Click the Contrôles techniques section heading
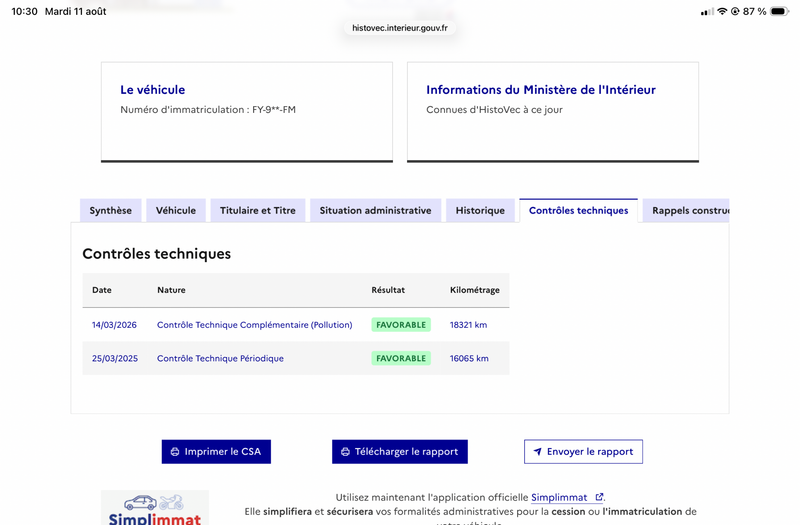Viewport: 800px width, 525px height. pos(157,254)
